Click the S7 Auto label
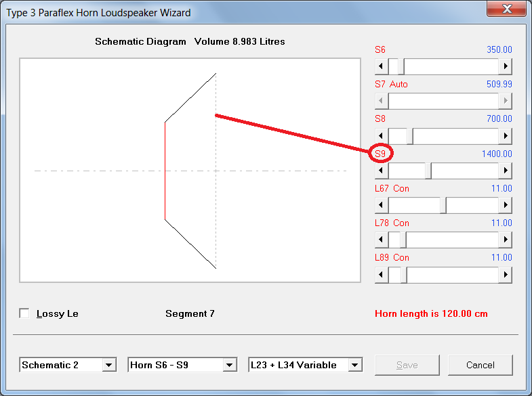This screenshot has width=532, height=396. [x=391, y=85]
